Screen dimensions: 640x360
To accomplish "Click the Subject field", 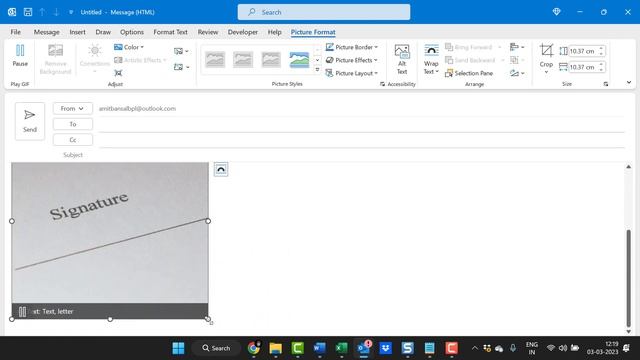I will coord(361,155).
